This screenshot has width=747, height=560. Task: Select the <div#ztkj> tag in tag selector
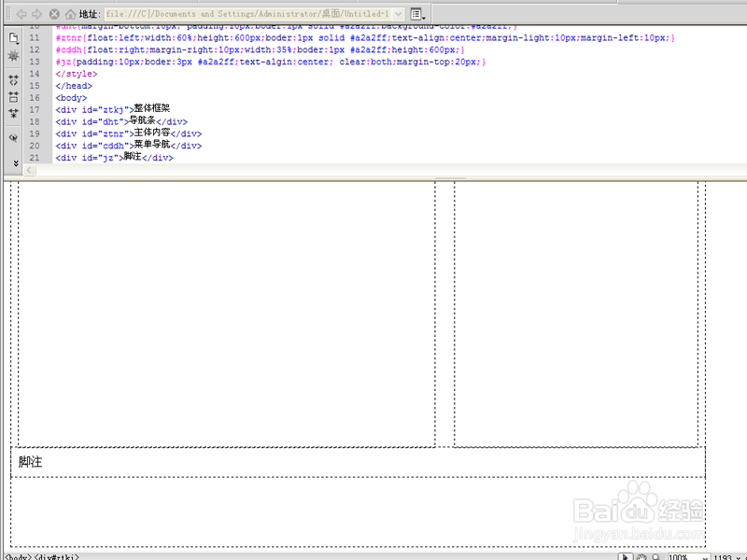click(x=57, y=556)
